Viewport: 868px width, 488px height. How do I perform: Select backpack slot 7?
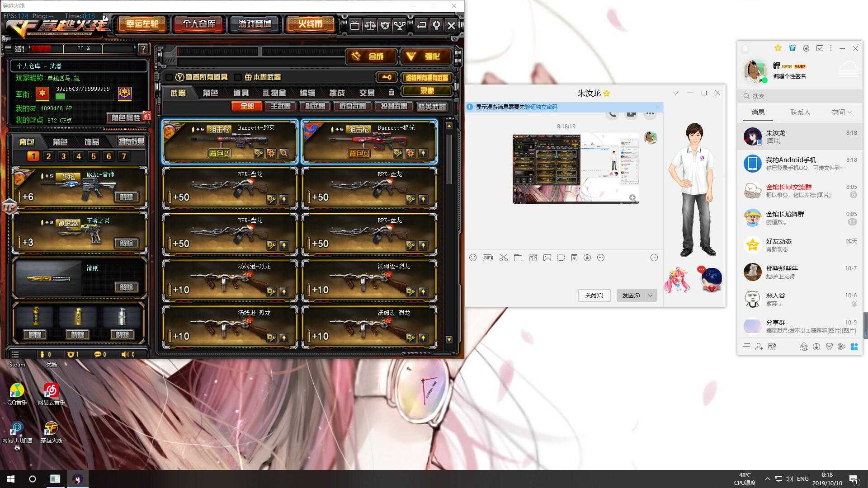[123, 156]
